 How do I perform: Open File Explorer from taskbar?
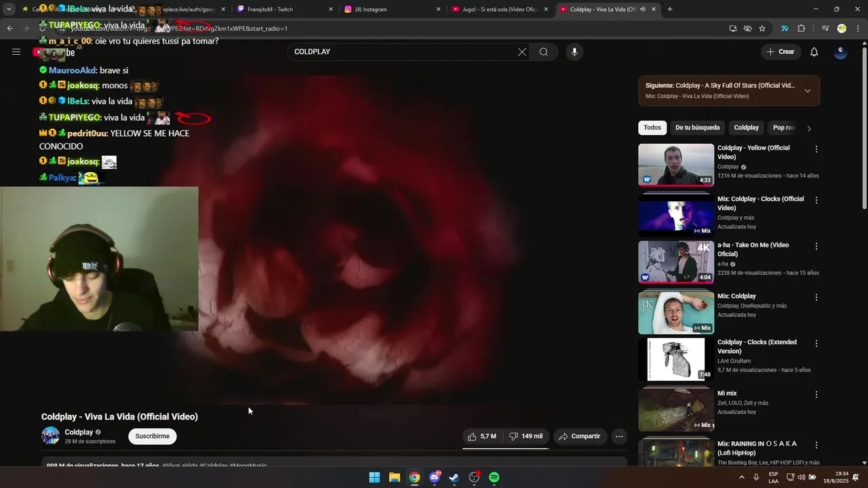(x=394, y=478)
